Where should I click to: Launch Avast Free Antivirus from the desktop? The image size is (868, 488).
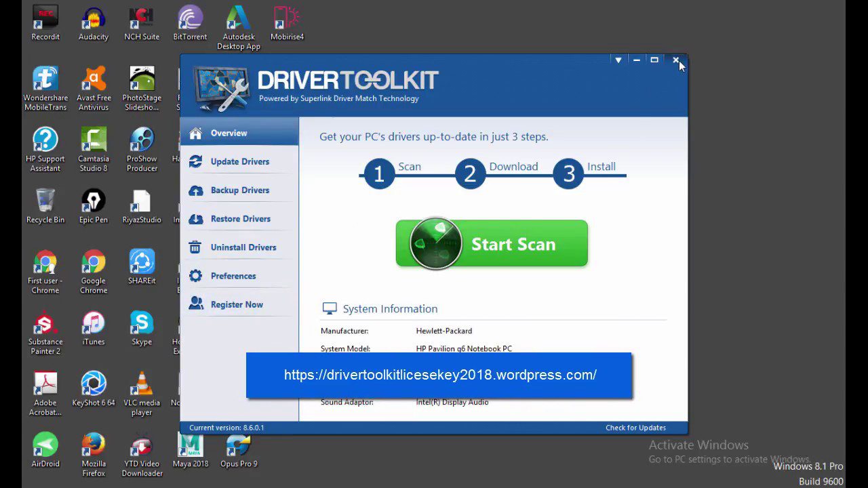click(x=94, y=89)
